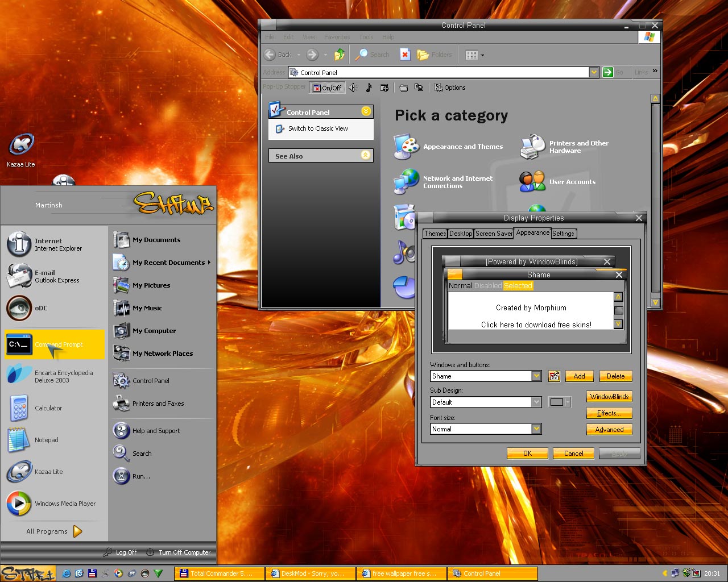This screenshot has height=582, width=728.
Task: Expand the Sub Design dropdown
Action: [536, 402]
